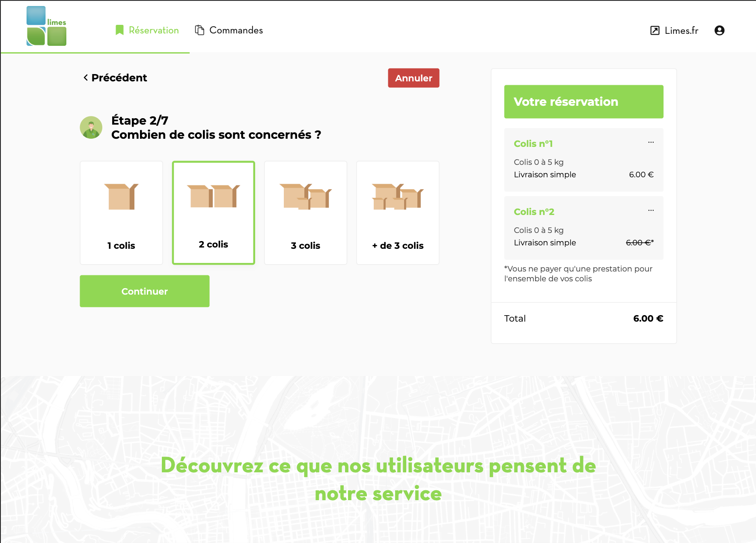Screen dimensions: 756x543
Task: Open the options menu for Colis n°1
Action: pyautogui.click(x=651, y=143)
